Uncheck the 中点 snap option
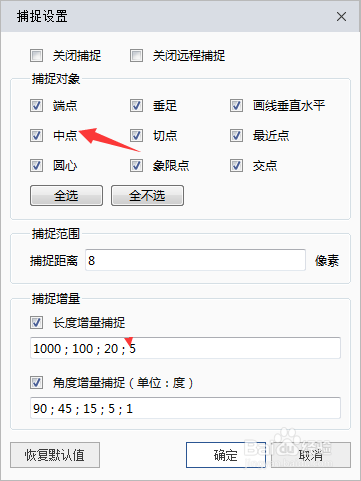This screenshot has width=361, height=481. [36, 136]
